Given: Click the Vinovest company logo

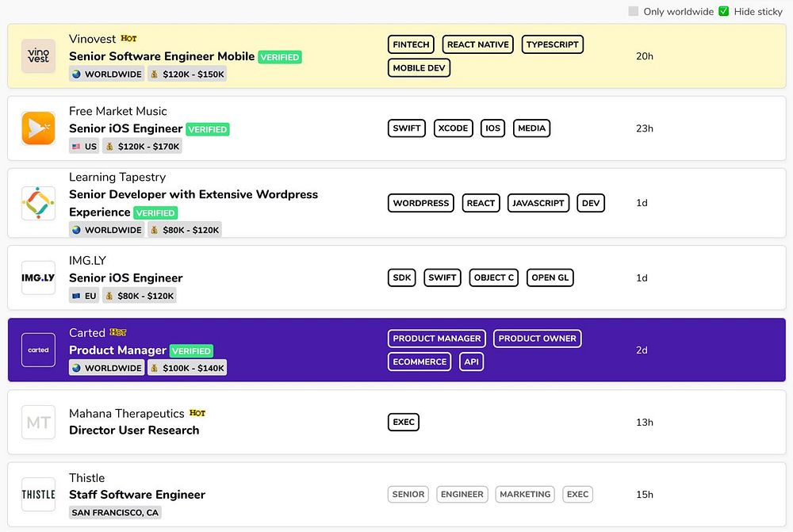Looking at the screenshot, I should 38,55.
